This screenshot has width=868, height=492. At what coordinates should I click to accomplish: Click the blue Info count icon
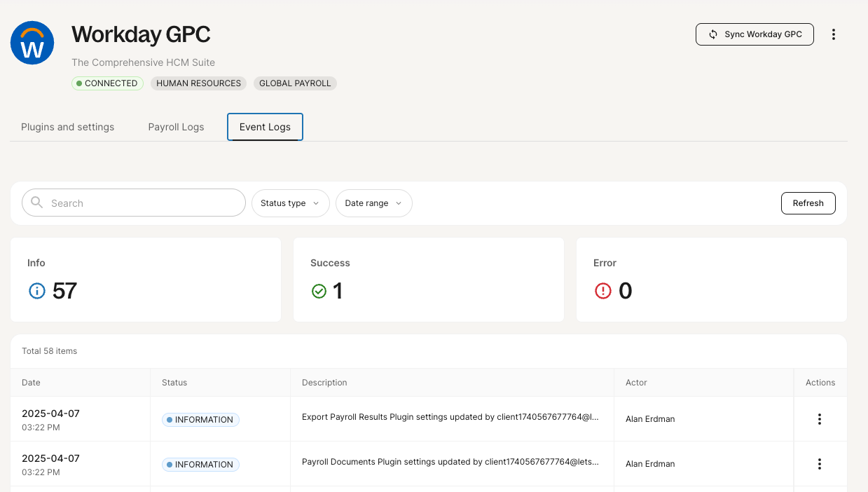pyautogui.click(x=36, y=290)
